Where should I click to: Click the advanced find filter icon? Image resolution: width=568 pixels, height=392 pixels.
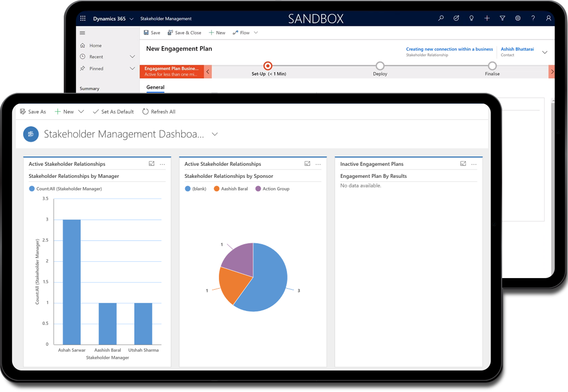click(502, 19)
